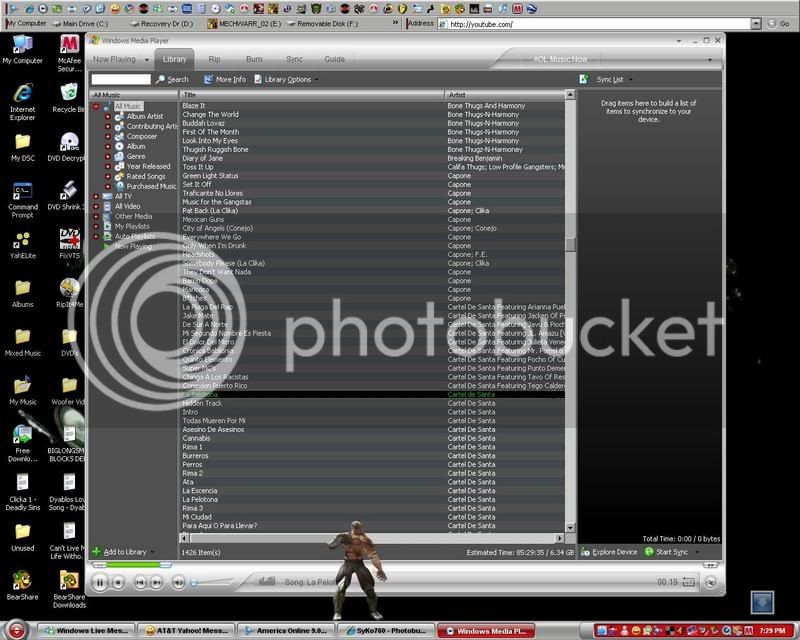Open the DVD Decrypter desktop icon
The width and height of the screenshot is (800, 640).
point(67,147)
